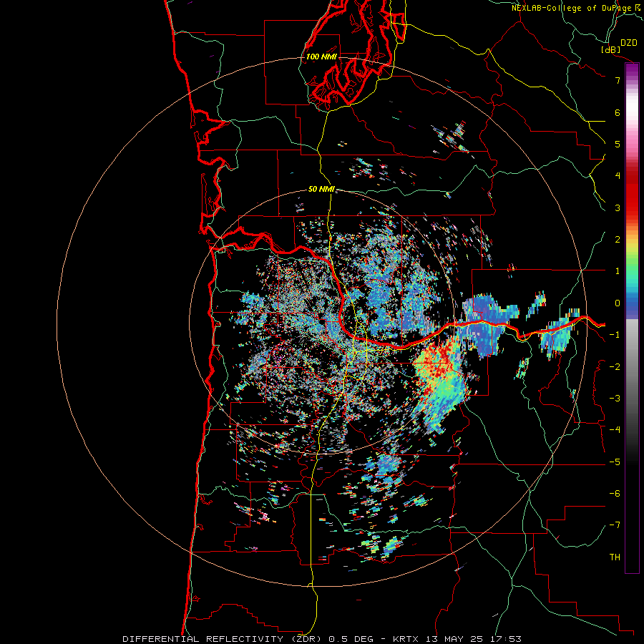Click the DZD label above the color scale

pyautogui.click(x=629, y=43)
